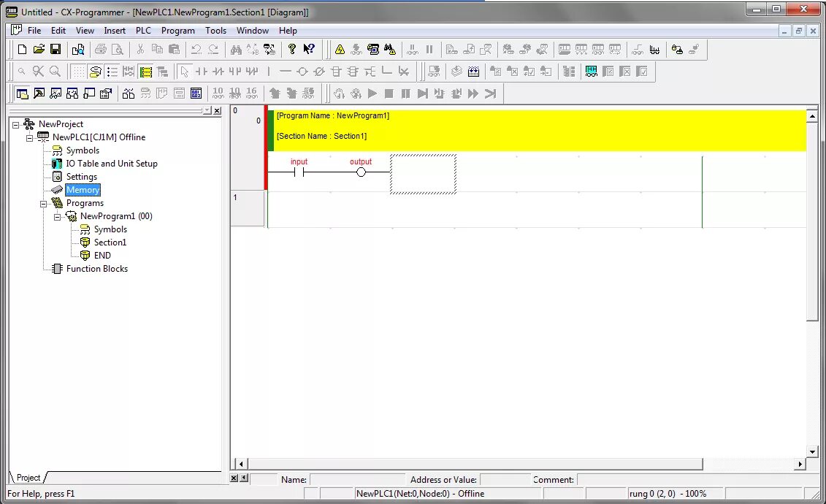Click the Zoom Out magnifier icon
Image resolution: width=826 pixels, height=504 pixels.
pos(21,72)
